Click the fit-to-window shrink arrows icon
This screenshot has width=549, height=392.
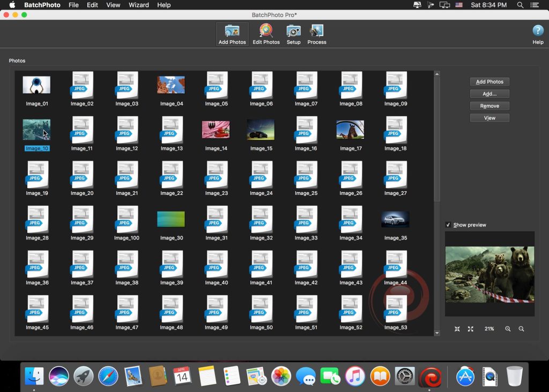[457, 329]
